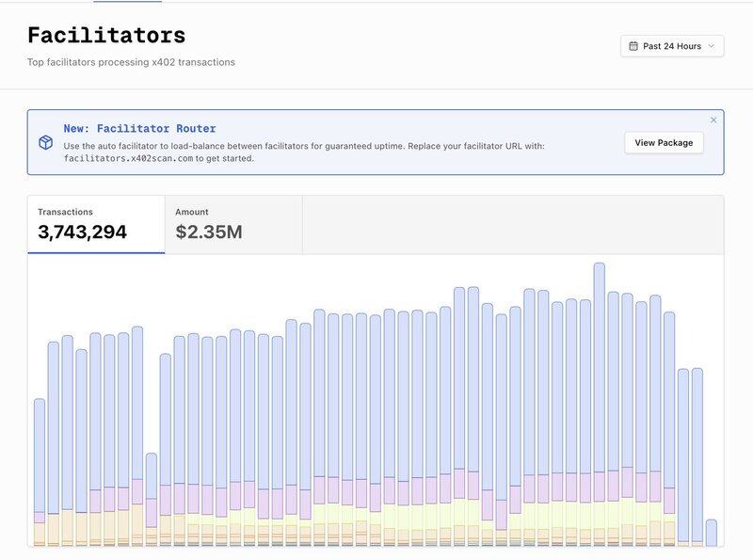Click the facilitators.x402scan.com URL text
The image size is (753, 560).
point(128,159)
